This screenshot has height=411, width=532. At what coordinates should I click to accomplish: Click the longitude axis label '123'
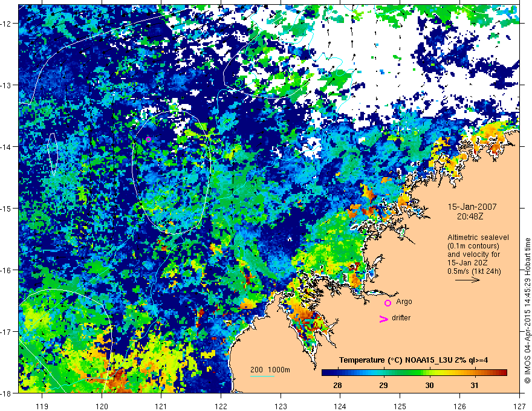point(281,407)
